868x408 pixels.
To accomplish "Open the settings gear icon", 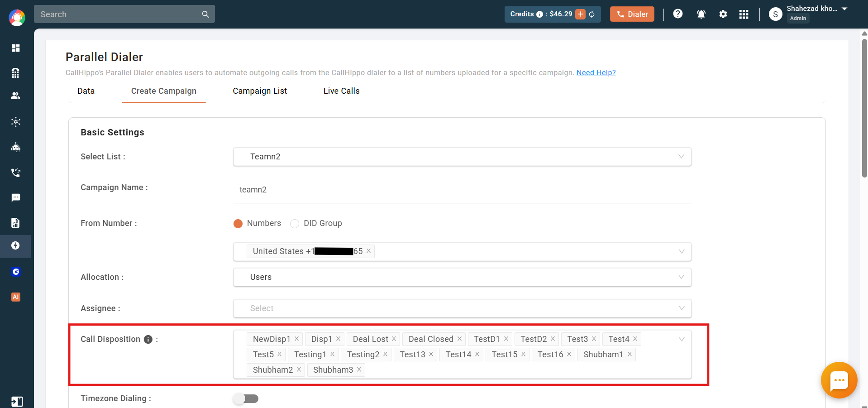I will [x=723, y=14].
